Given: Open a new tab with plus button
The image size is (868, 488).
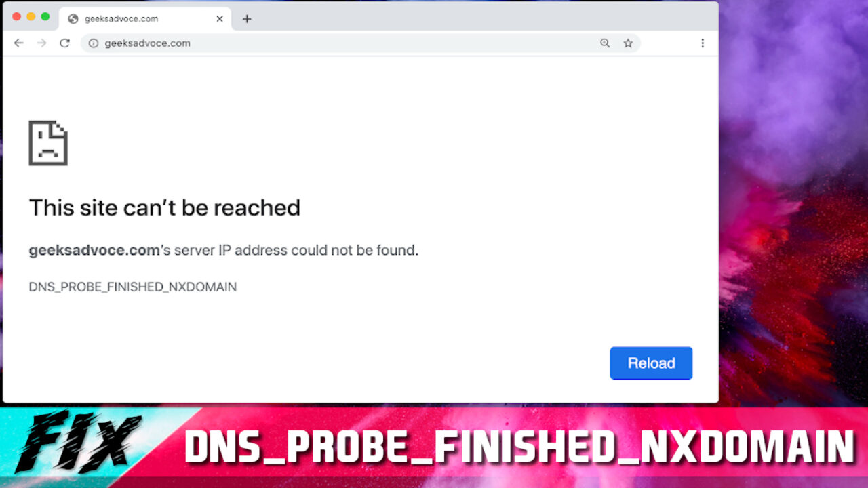Looking at the screenshot, I should click(247, 19).
